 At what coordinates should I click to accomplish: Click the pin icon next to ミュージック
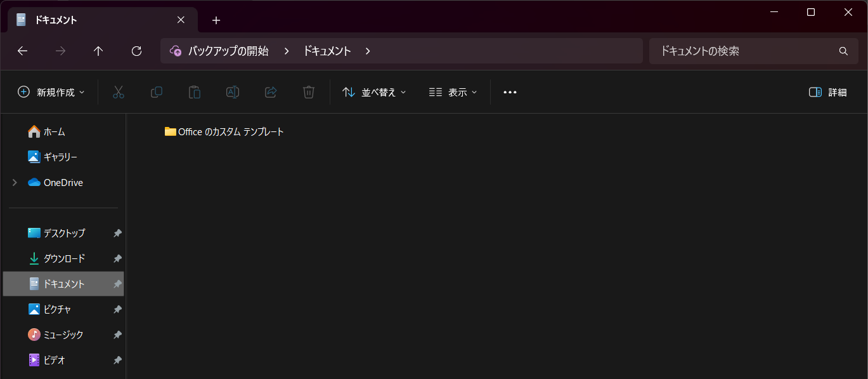117,335
